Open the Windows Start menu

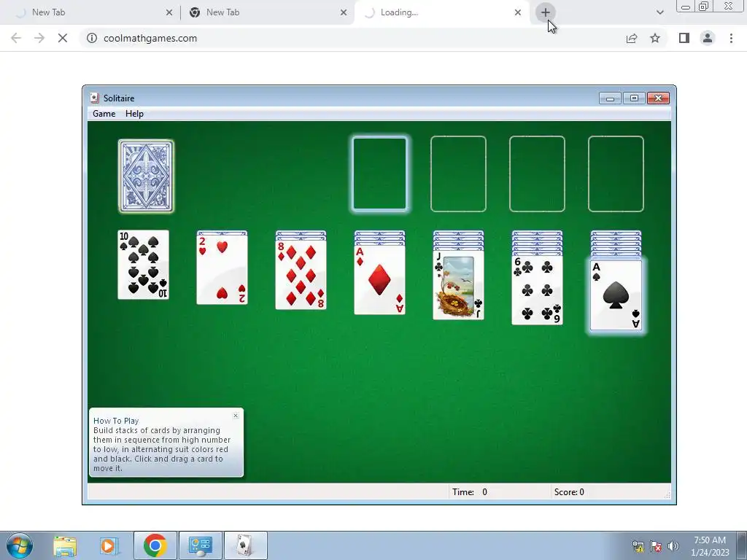[20, 545]
